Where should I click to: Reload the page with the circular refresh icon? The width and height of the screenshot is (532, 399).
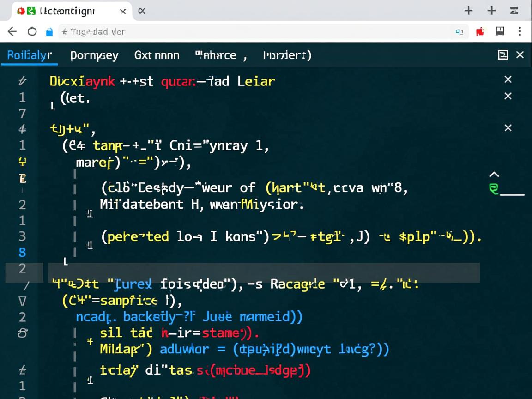point(32,31)
